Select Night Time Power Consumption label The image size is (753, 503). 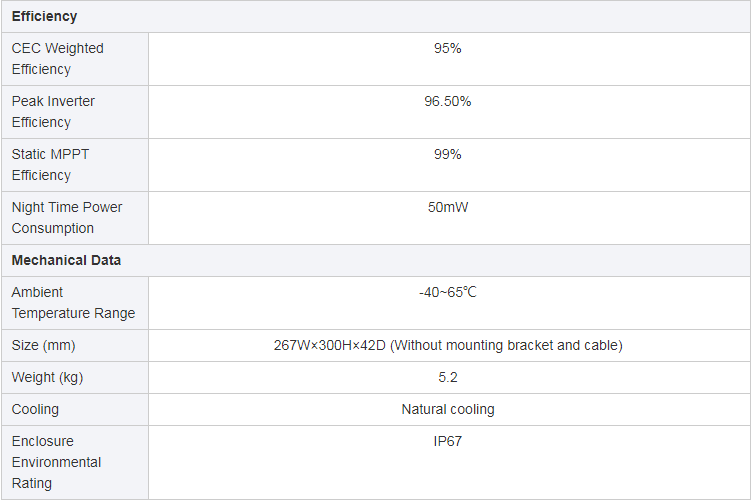(67, 218)
